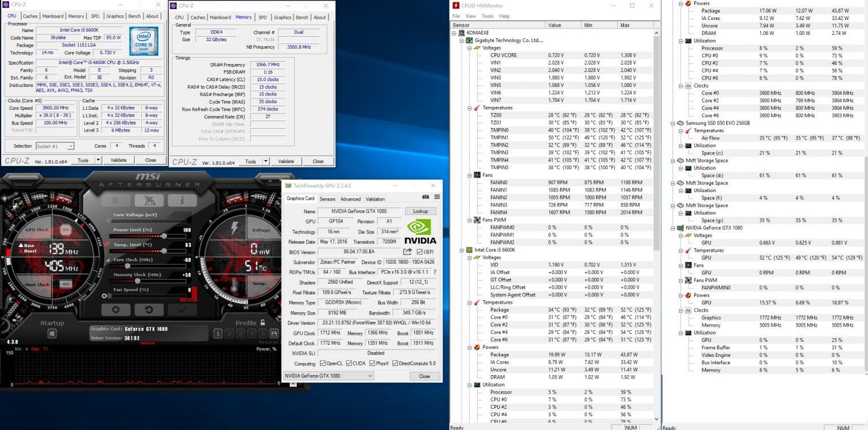This screenshot has height=430, width=868.
Task: Open OC Scanner jet icon in Afterburner
Action: coord(149,200)
